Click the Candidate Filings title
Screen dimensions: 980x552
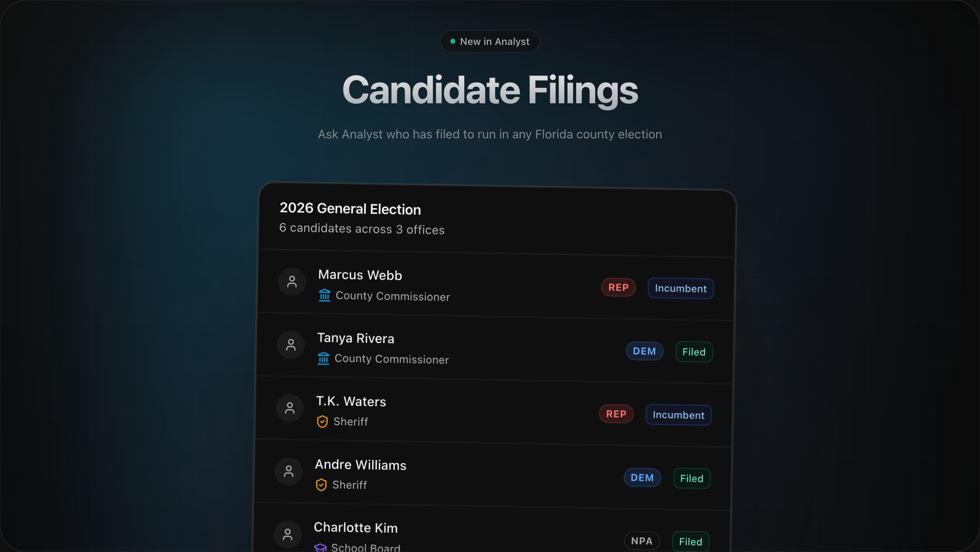[x=490, y=90]
